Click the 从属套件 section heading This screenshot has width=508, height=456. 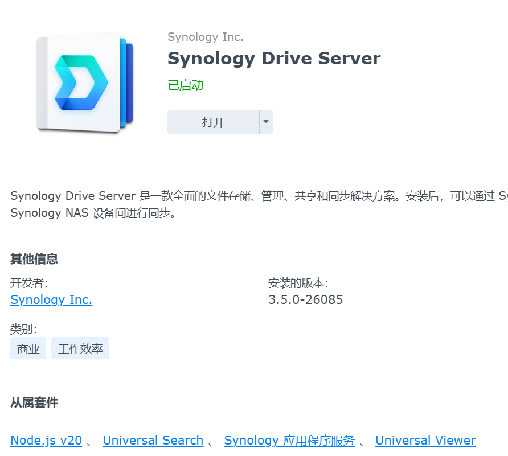(x=34, y=403)
